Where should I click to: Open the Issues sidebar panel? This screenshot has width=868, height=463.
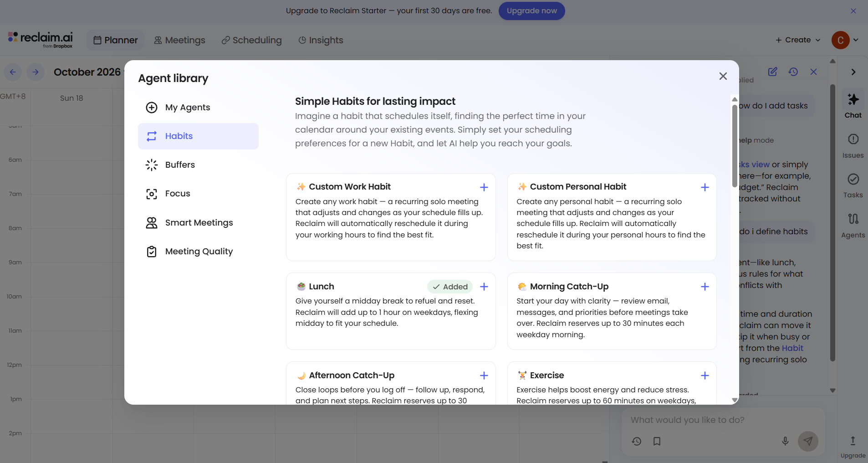(x=853, y=146)
